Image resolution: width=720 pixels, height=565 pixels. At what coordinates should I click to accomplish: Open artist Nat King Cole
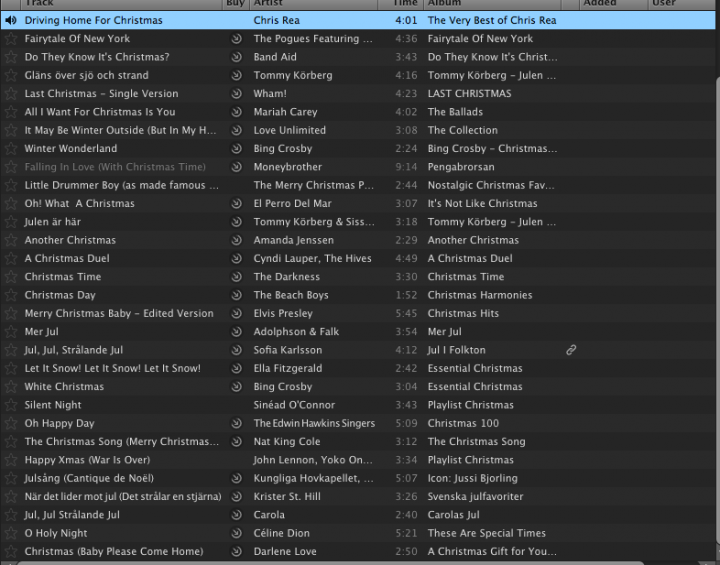pyautogui.click(x=287, y=442)
